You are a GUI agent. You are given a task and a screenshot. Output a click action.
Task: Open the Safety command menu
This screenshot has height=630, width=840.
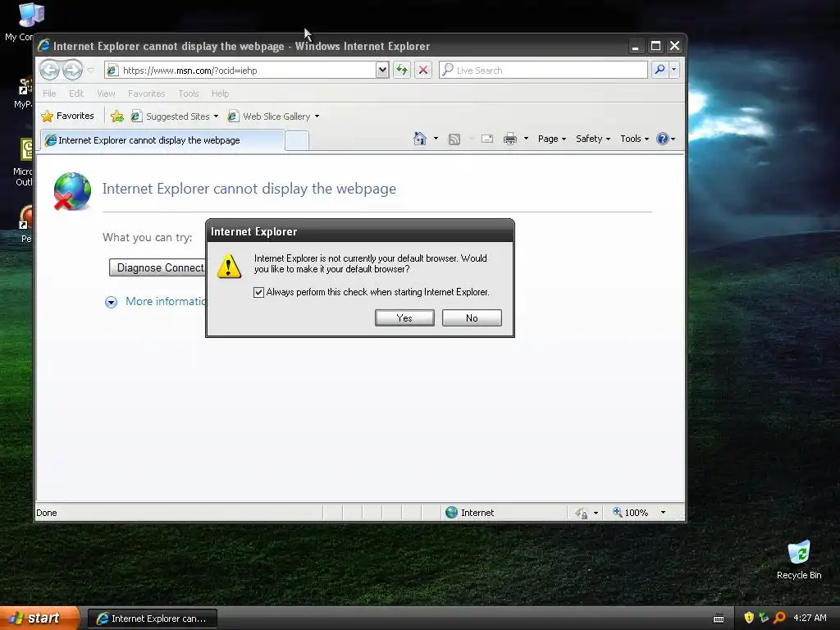click(x=593, y=139)
